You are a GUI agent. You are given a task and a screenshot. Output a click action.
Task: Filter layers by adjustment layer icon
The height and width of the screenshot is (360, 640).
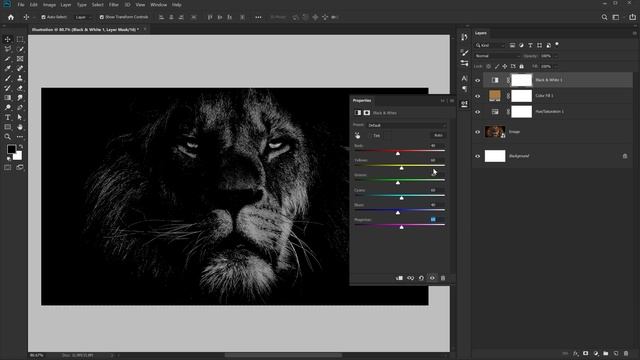pyautogui.click(x=521, y=45)
